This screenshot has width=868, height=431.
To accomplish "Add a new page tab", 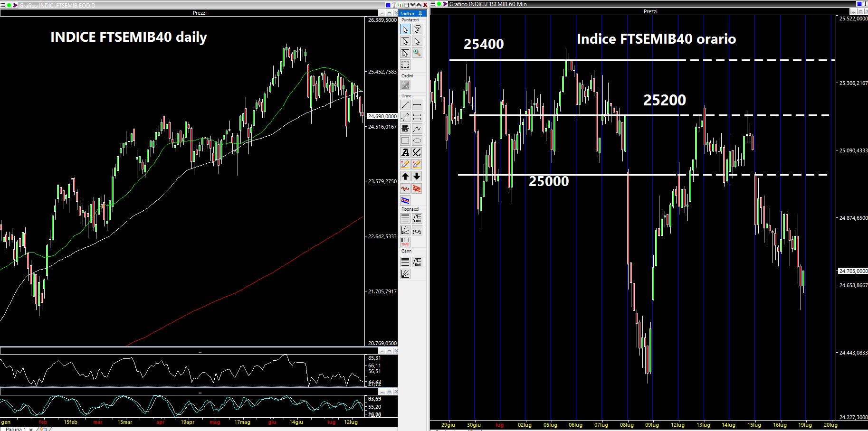I will (43, 429).
